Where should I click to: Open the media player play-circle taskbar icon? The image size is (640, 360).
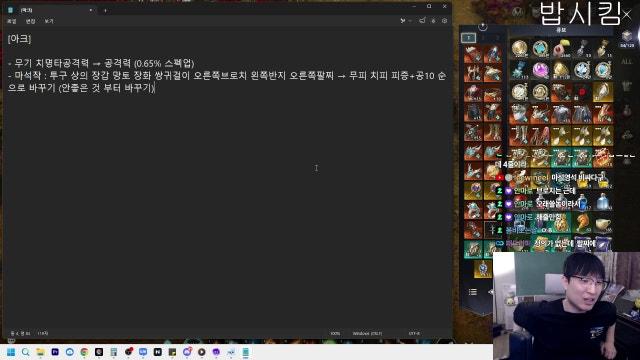pyautogui.click(x=202, y=352)
